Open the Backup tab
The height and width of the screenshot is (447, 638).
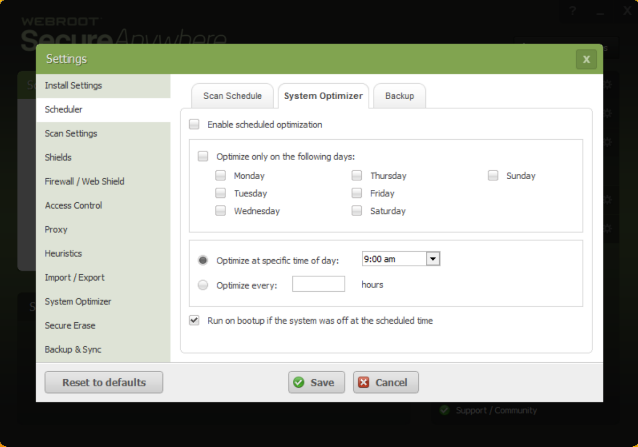click(x=400, y=96)
